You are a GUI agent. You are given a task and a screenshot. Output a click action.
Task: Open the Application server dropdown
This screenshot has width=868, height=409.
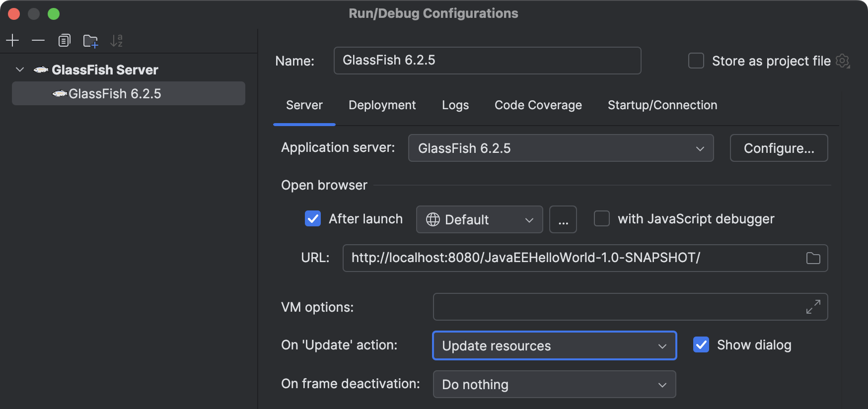tap(560, 148)
